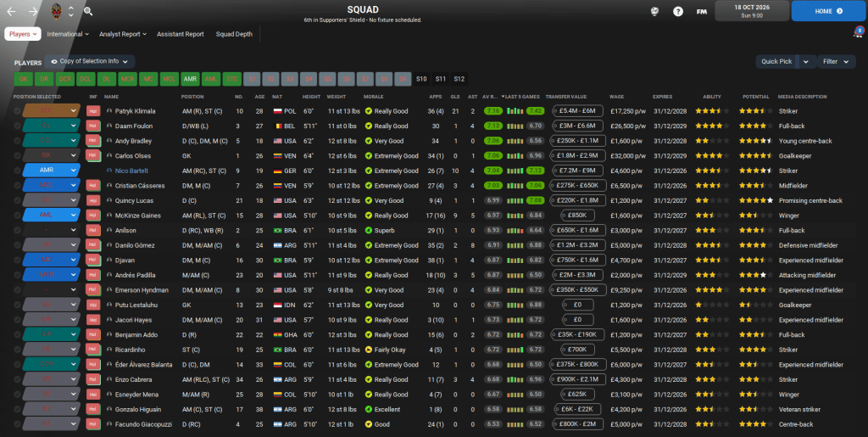Viewport: 868px width, 437px height.
Task: Click the forward navigation arrow
Action: (33, 12)
